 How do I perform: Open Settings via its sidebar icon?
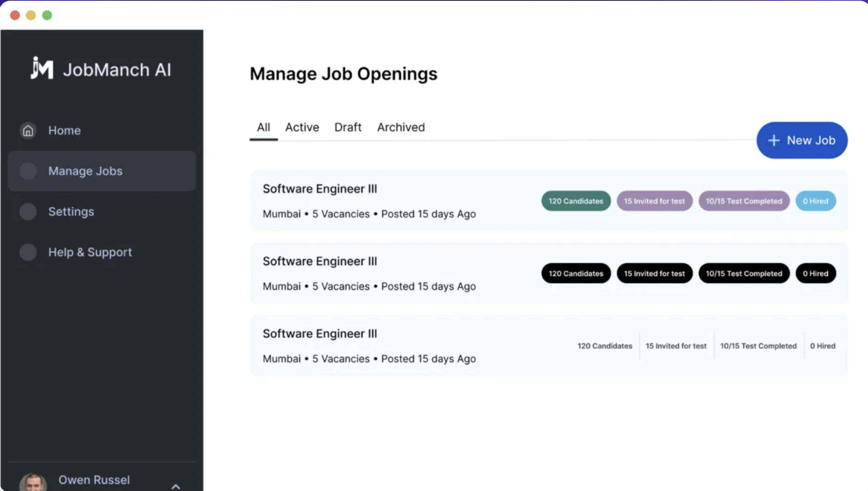(x=28, y=212)
